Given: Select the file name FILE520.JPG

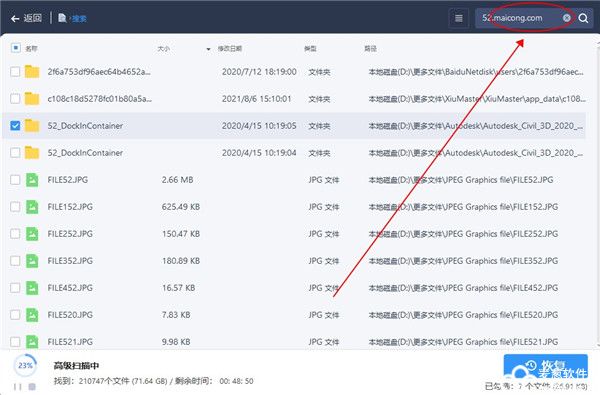Looking at the screenshot, I should 70,315.
